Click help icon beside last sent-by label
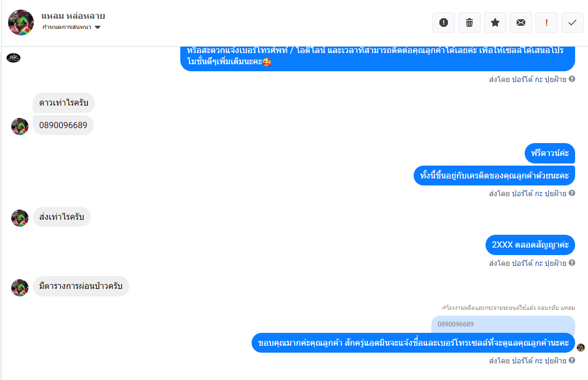Image resolution: width=588 pixels, height=380 pixels. point(572,361)
